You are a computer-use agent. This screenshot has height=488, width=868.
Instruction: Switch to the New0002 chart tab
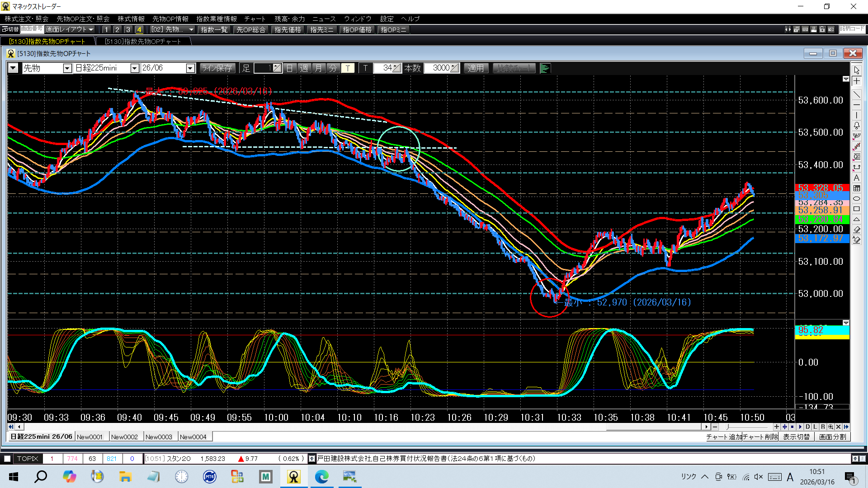[124, 437]
